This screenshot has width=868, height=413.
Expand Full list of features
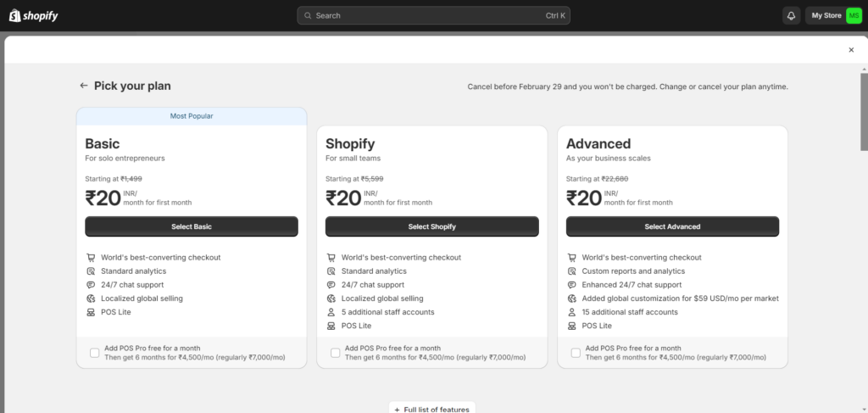click(x=431, y=409)
